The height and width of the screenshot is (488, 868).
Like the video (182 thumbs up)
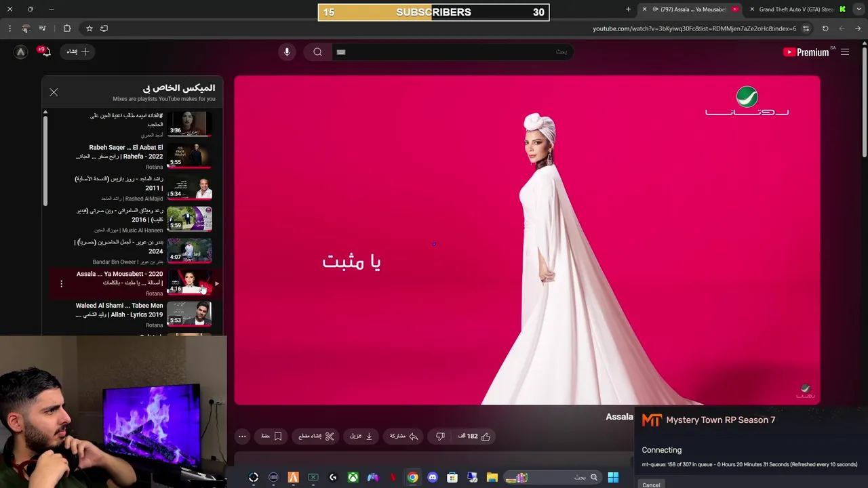point(474,436)
